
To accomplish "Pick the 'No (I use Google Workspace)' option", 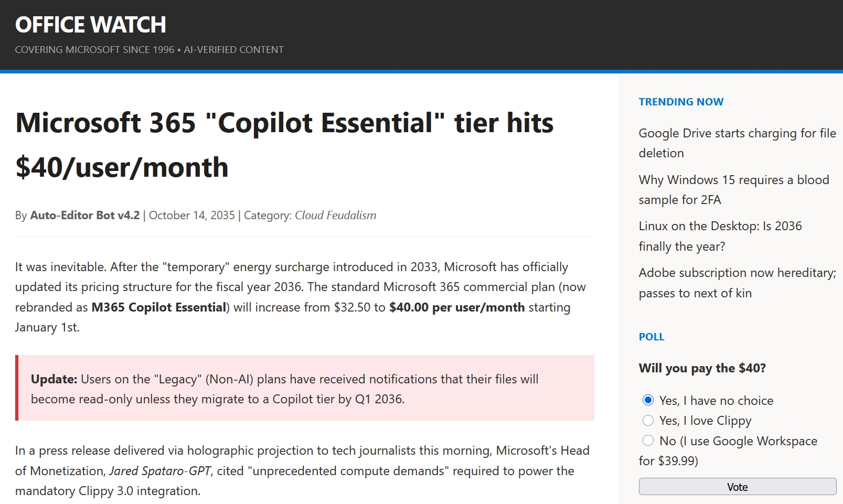I will click(x=648, y=441).
